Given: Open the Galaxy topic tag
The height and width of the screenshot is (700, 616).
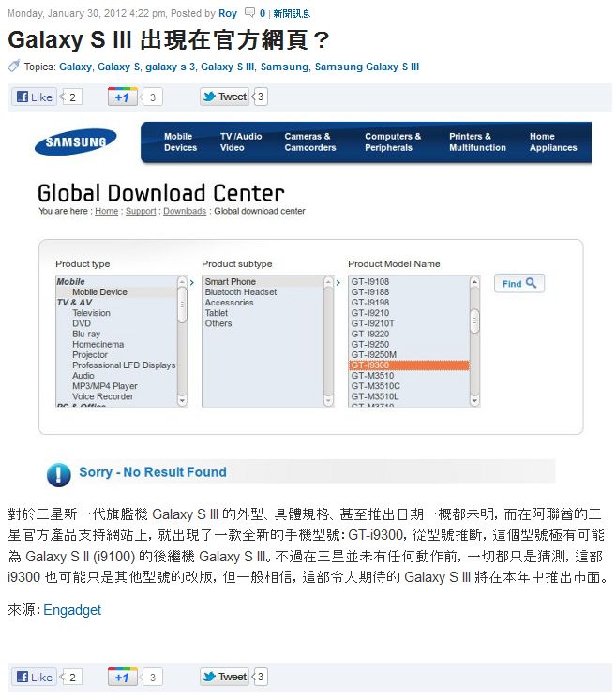Looking at the screenshot, I should pyautogui.click(x=75, y=67).
